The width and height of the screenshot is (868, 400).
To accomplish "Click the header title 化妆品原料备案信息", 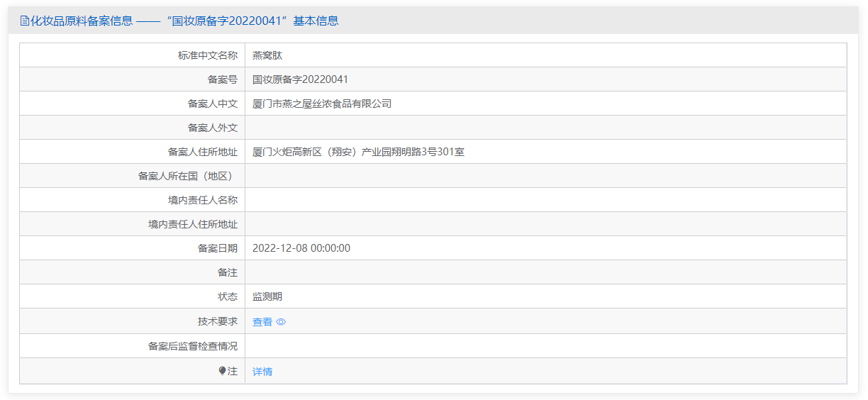I will click(x=81, y=21).
